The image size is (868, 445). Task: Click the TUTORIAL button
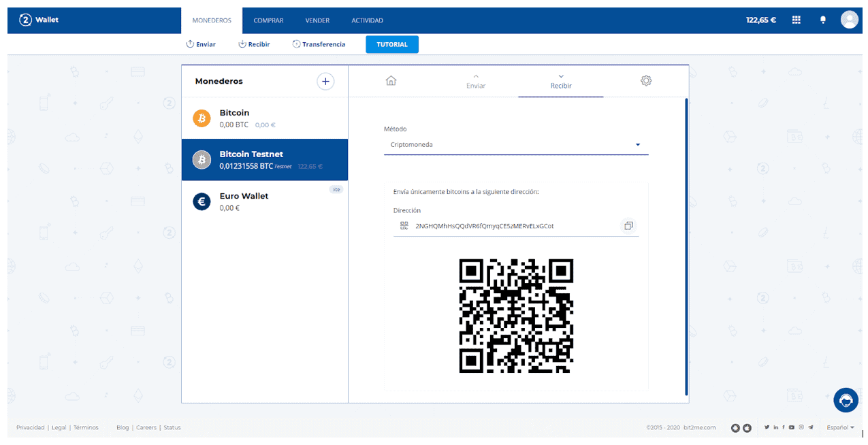(392, 44)
